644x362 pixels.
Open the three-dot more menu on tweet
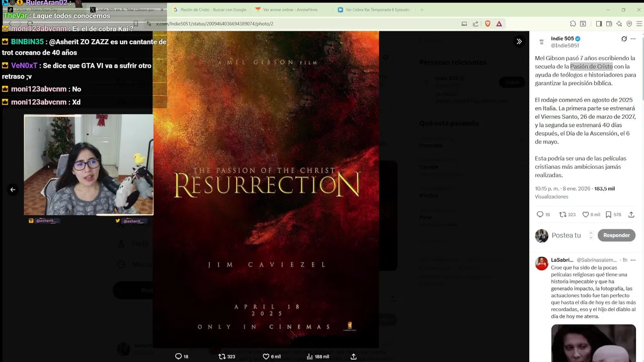633,39
